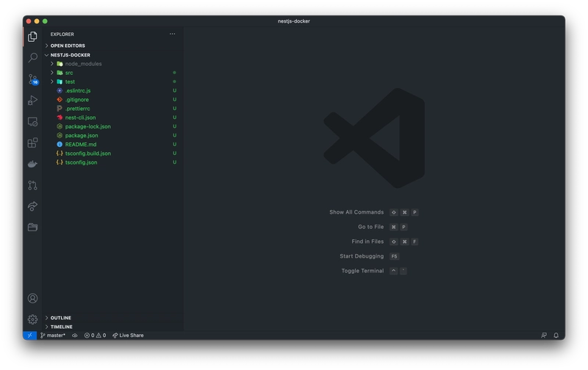Open the Project Manager folder icon

point(32,227)
